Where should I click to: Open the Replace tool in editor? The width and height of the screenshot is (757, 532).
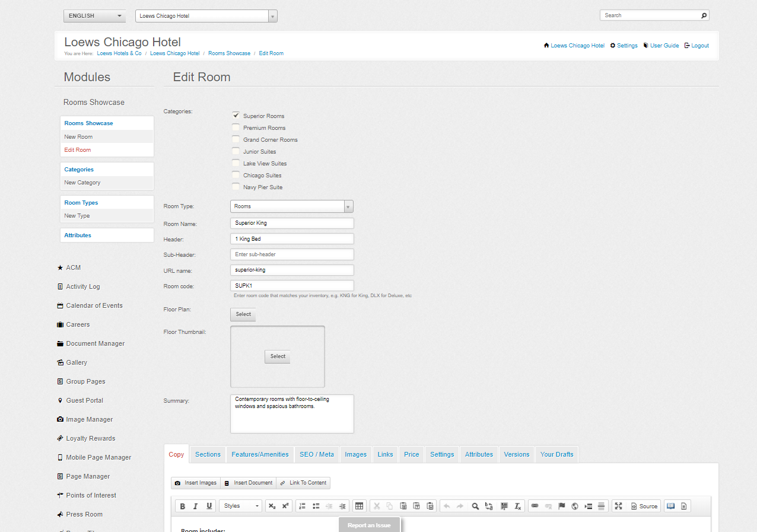(x=489, y=506)
